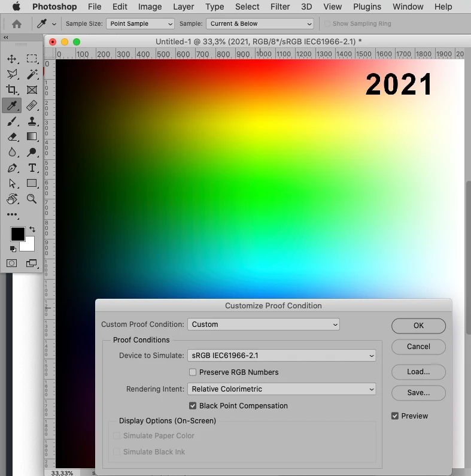
Task: Select the Hand tool
Action: click(x=12, y=199)
